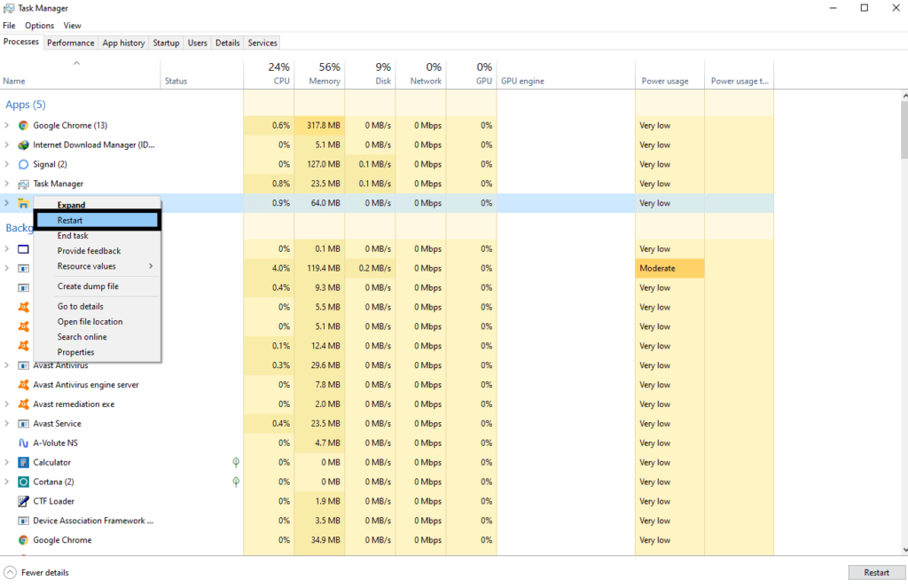Switch to the Services tab
Screen dimensions: 908x588
262,43
